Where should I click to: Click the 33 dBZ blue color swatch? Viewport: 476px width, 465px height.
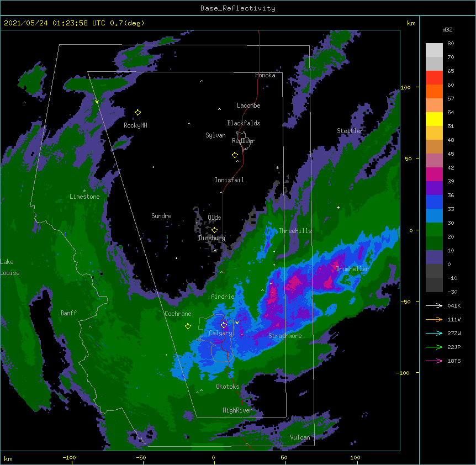click(x=434, y=202)
